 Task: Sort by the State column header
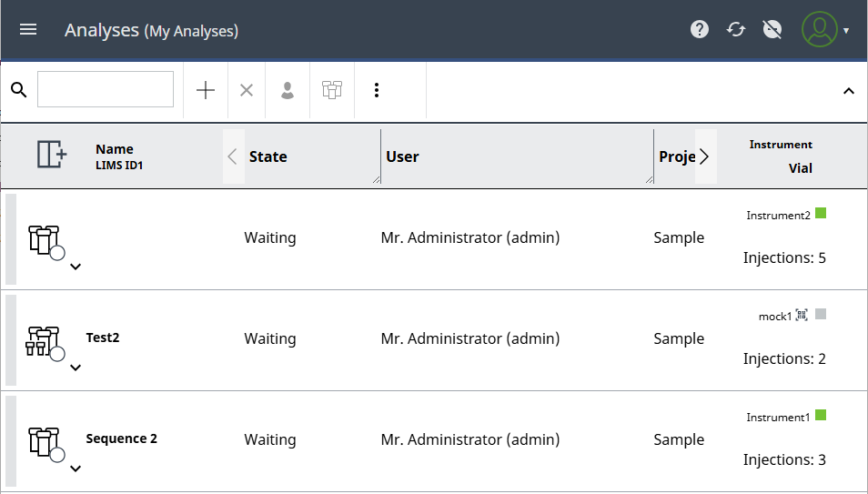point(268,156)
